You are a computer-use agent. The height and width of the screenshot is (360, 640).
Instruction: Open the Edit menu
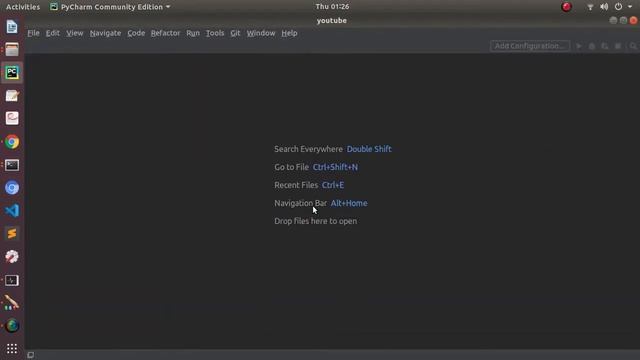tap(53, 33)
